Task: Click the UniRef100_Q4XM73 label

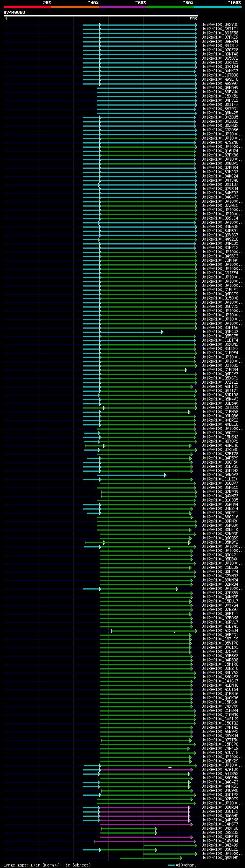Action: coord(220,496)
